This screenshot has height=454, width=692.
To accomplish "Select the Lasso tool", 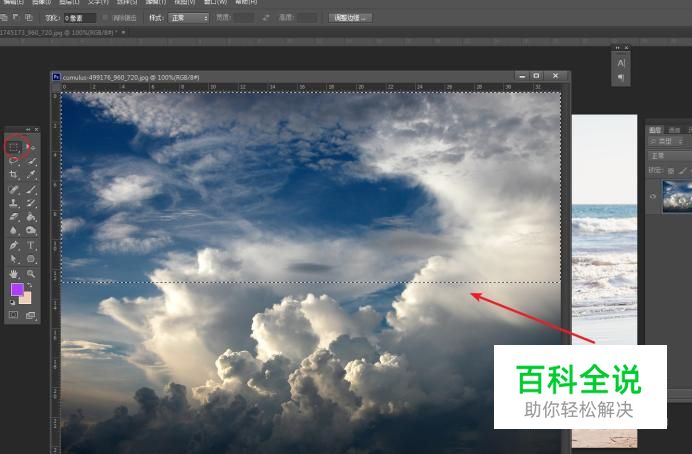I will coord(14,161).
